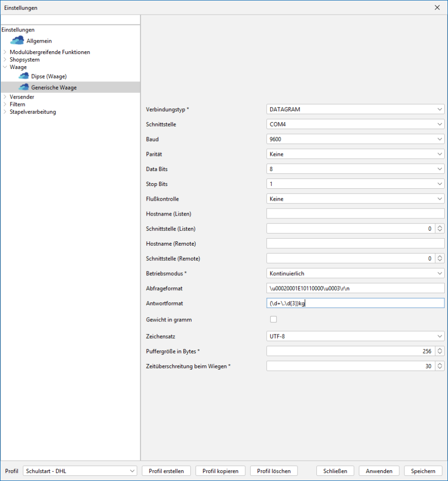Image resolution: width=448 pixels, height=481 pixels.
Task: Select Stapelverarbeitung in the tree
Action: coord(32,112)
